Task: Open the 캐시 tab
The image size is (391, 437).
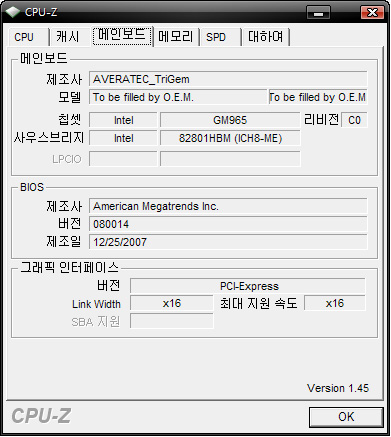Action: click(x=69, y=37)
